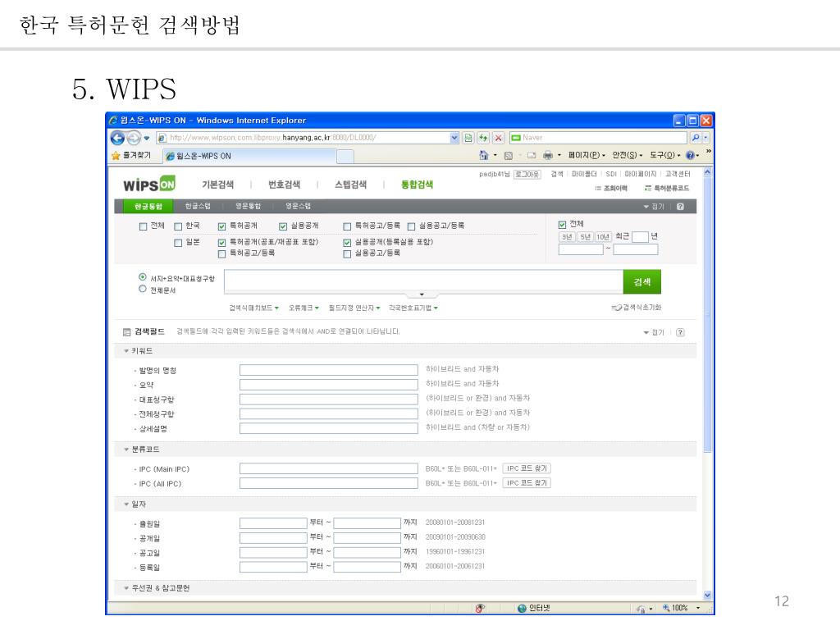This screenshot has height=630, width=840.
Task: Click IPC 코드 찾기 in Main IPC row
Action: coord(527,468)
